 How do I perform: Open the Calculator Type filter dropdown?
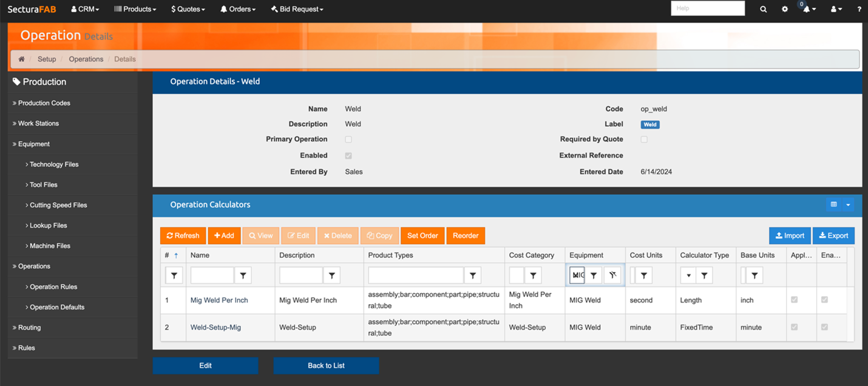coord(688,276)
